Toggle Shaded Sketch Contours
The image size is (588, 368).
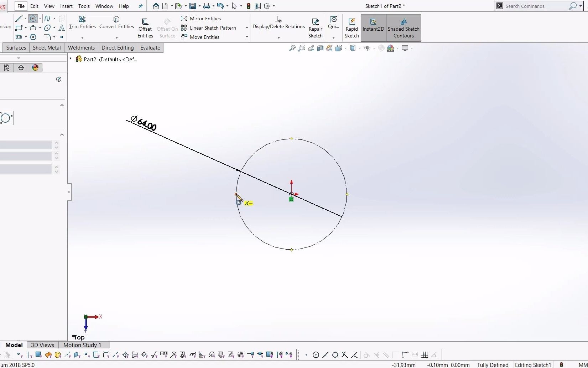click(403, 28)
